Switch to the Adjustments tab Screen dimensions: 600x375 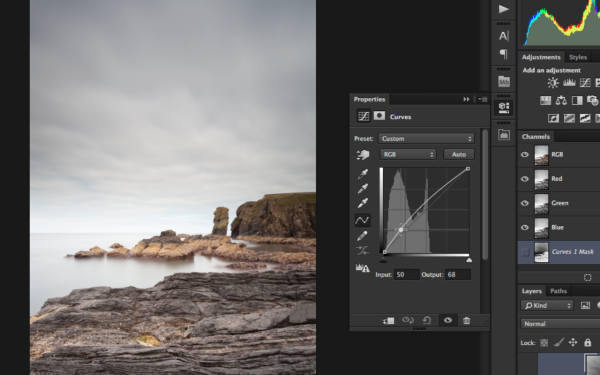pyautogui.click(x=541, y=57)
